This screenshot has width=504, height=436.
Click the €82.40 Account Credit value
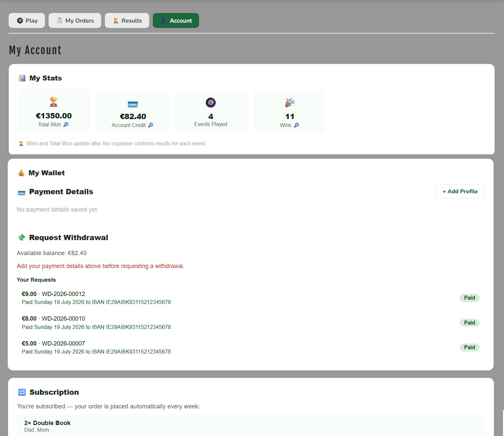(x=133, y=116)
